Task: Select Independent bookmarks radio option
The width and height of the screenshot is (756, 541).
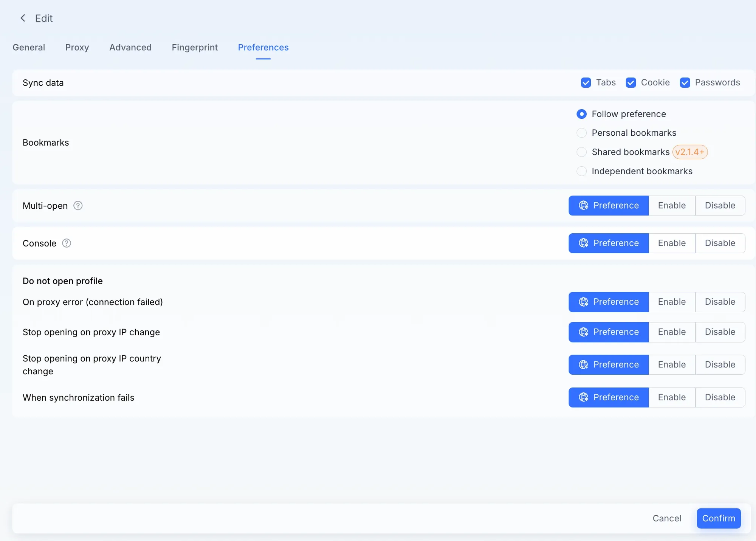Action: pyautogui.click(x=582, y=171)
